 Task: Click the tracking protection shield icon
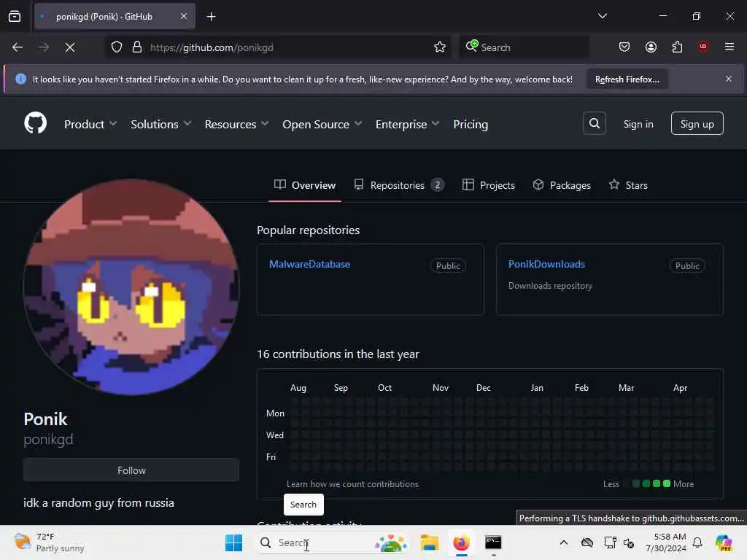coord(117,47)
